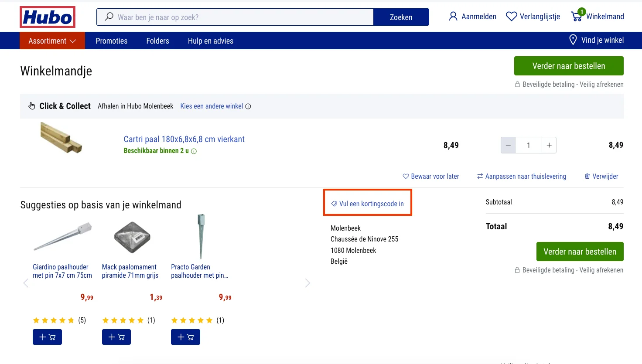Click info icon beside Kies een andere winkel
Screen dimensions: 642x364
click(248, 106)
